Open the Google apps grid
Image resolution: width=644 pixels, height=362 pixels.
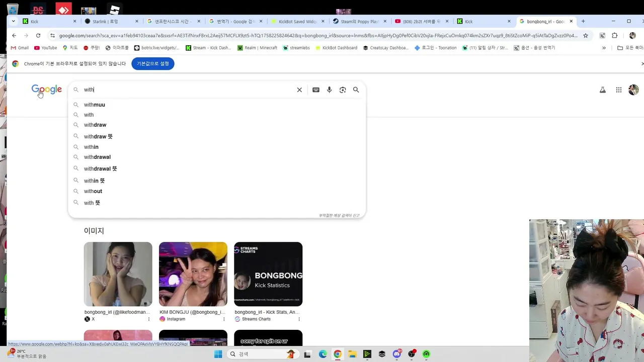coord(619,90)
